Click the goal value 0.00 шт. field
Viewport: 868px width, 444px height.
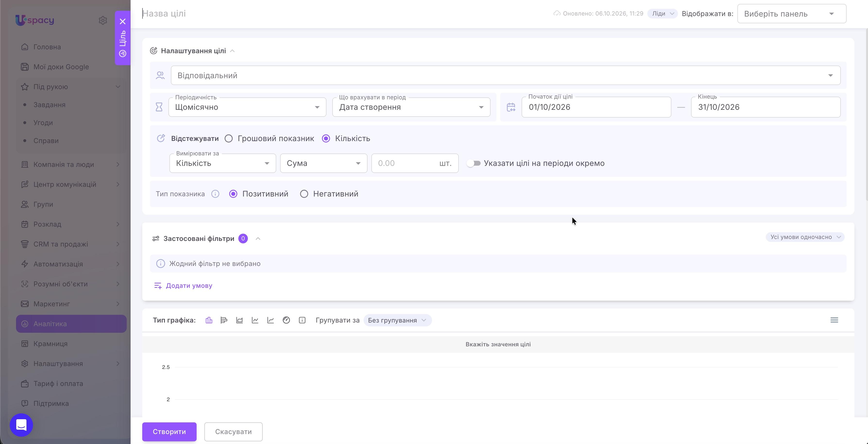coord(415,163)
